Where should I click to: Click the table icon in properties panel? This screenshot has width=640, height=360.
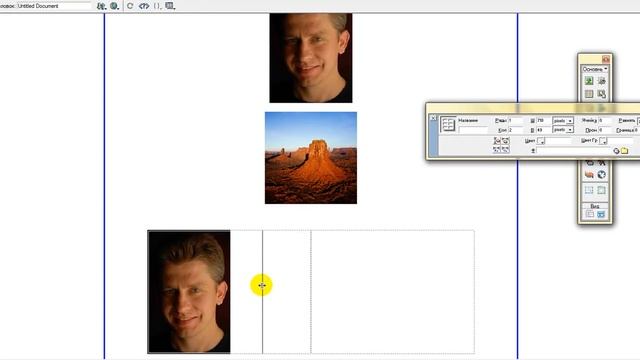point(448,124)
